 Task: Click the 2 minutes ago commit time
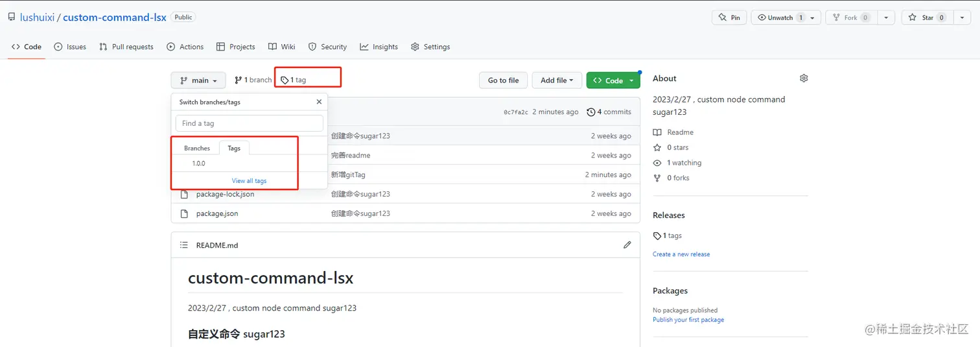555,112
